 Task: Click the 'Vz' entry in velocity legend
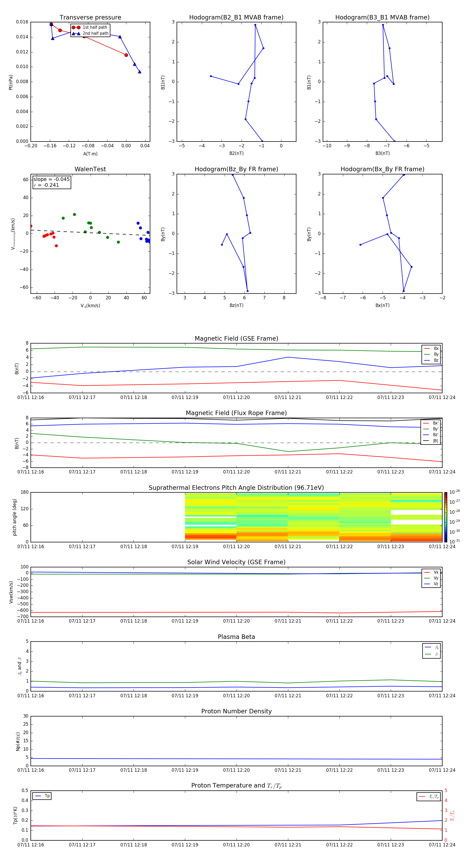(431, 584)
